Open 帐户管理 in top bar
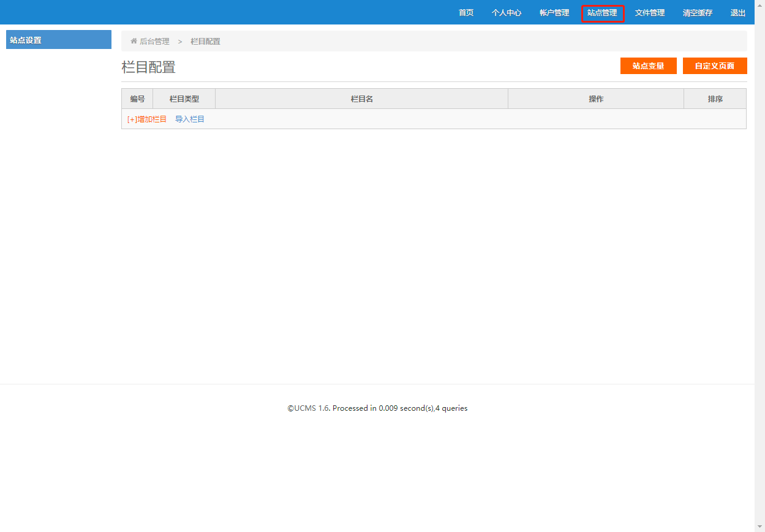Viewport: 765px width, 532px height. [554, 13]
